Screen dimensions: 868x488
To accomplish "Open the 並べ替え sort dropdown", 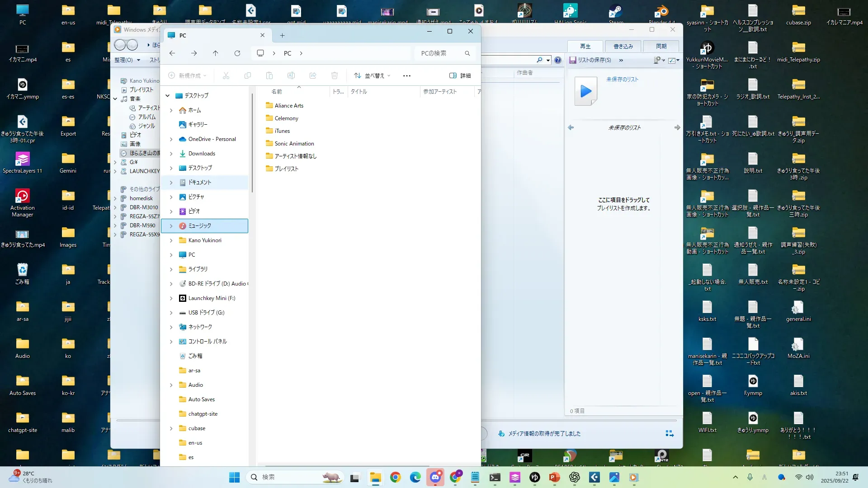I will 372,75.
